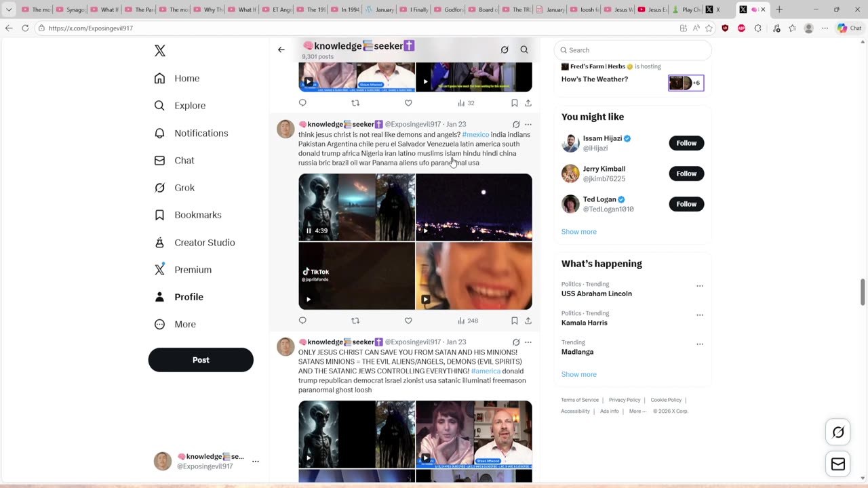Open the More menu in sidebar

point(174,324)
